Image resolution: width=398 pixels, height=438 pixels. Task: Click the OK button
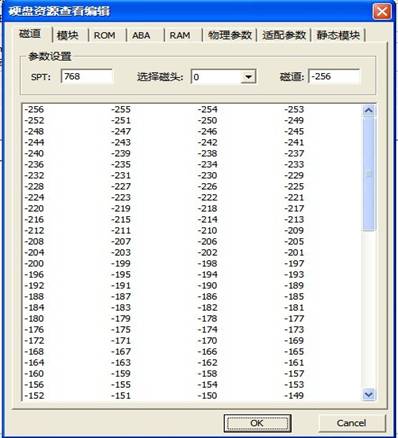click(x=257, y=423)
